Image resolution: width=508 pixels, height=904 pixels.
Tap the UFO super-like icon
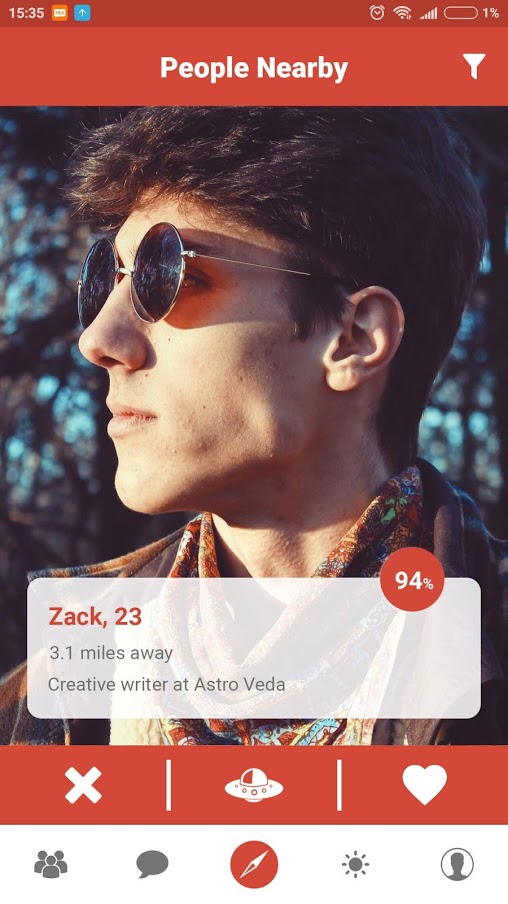click(254, 785)
